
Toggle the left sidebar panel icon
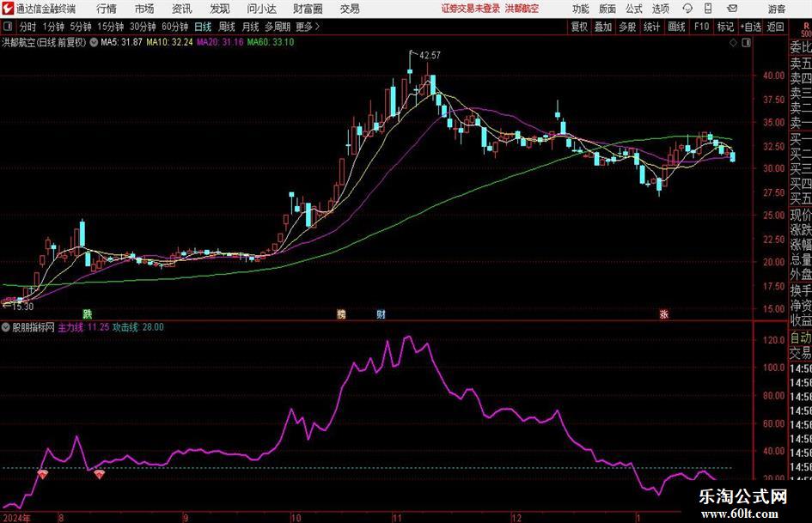[x=7, y=27]
